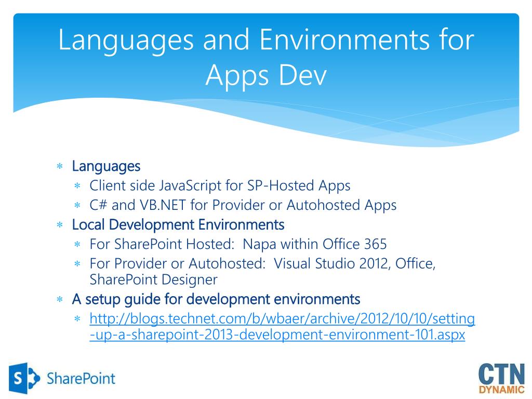The image size is (532, 399).
Task: Click the SharePoint logo icon
Action: (x=24, y=378)
